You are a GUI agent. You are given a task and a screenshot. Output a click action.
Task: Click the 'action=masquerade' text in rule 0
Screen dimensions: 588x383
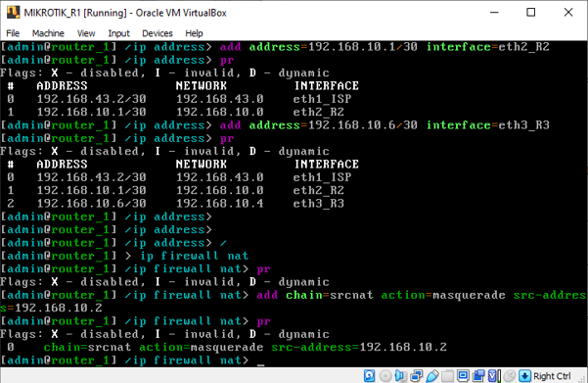click(201, 347)
